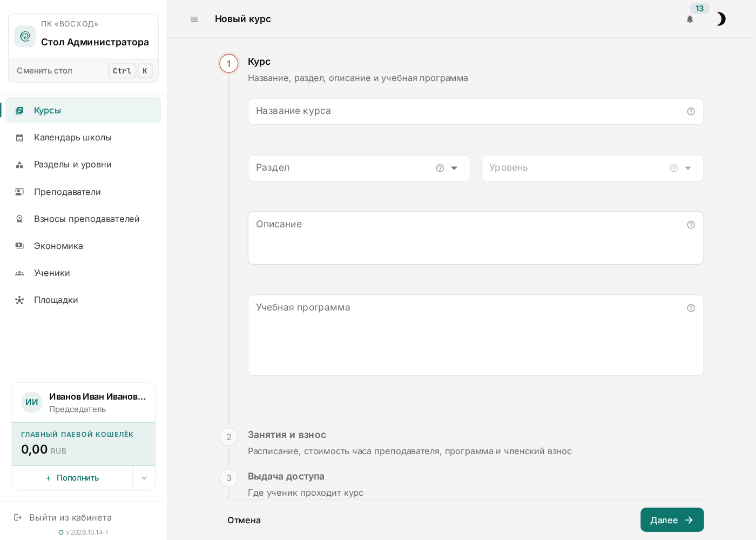The width and height of the screenshot is (756, 540).
Task: Click into the Учебная программа text area
Action: click(x=476, y=335)
